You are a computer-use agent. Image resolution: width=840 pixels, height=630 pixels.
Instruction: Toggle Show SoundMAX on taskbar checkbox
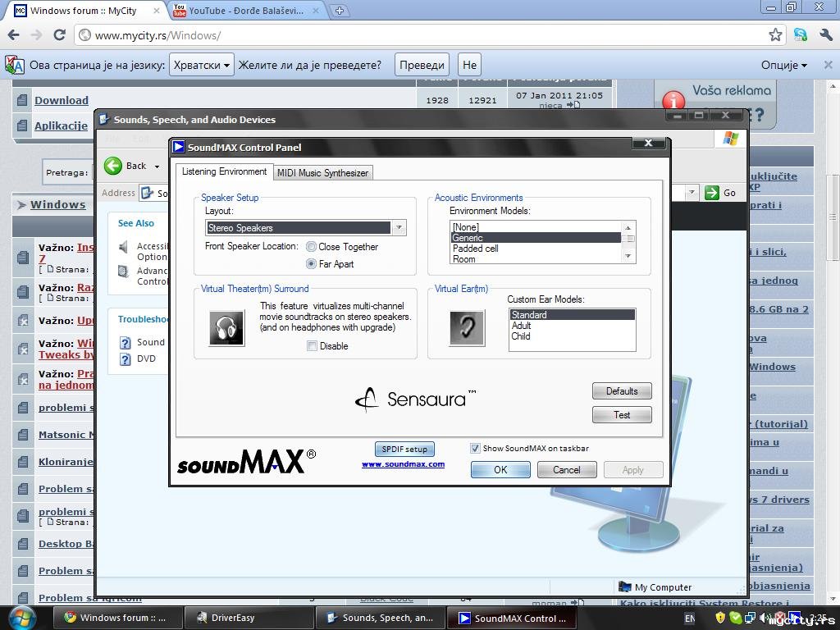click(x=475, y=449)
